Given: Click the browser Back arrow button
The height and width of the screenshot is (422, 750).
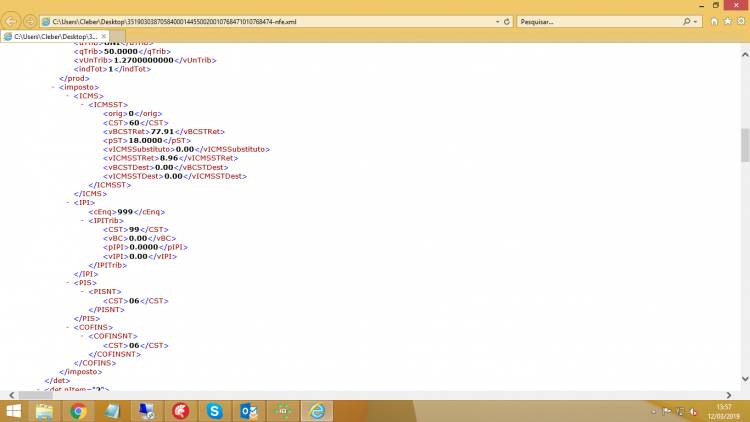Looking at the screenshot, I should [x=11, y=22].
